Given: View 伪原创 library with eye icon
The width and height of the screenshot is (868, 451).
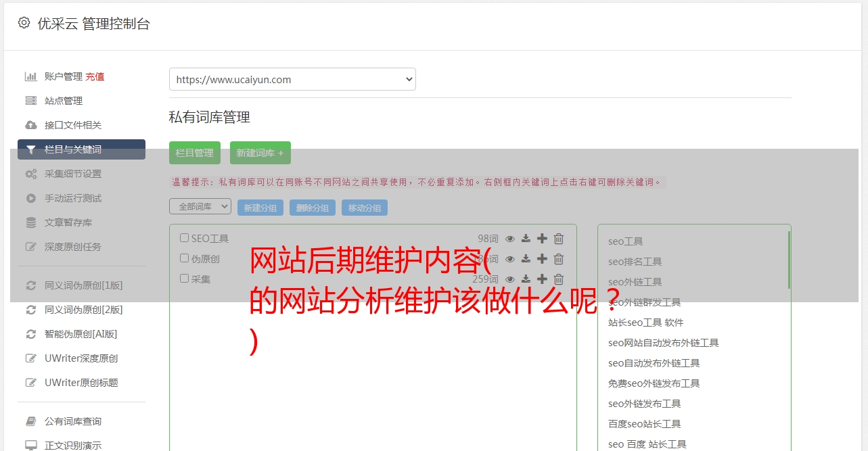Looking at the screenshot, I should pyautogui.click(x=510, y=259).
